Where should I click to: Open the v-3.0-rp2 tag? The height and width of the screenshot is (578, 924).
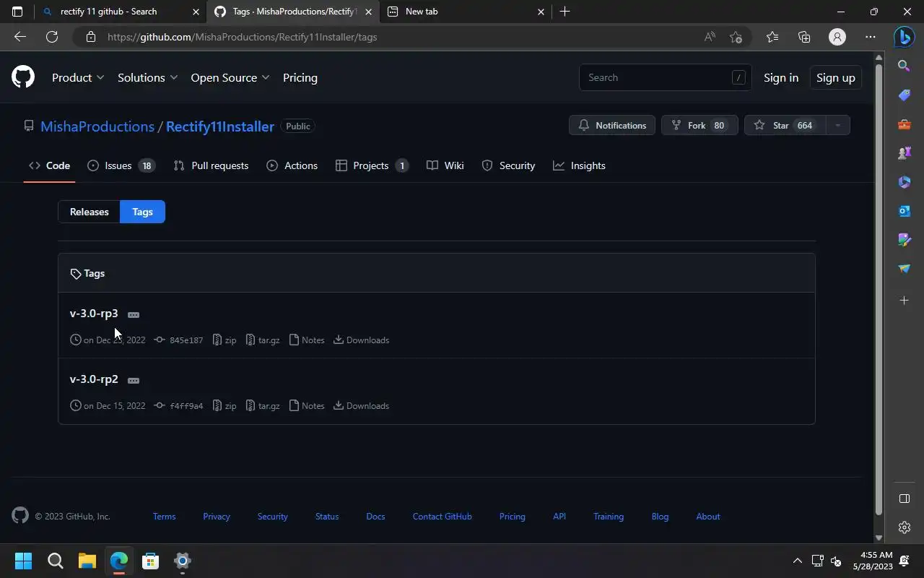(x=94, y=379)
